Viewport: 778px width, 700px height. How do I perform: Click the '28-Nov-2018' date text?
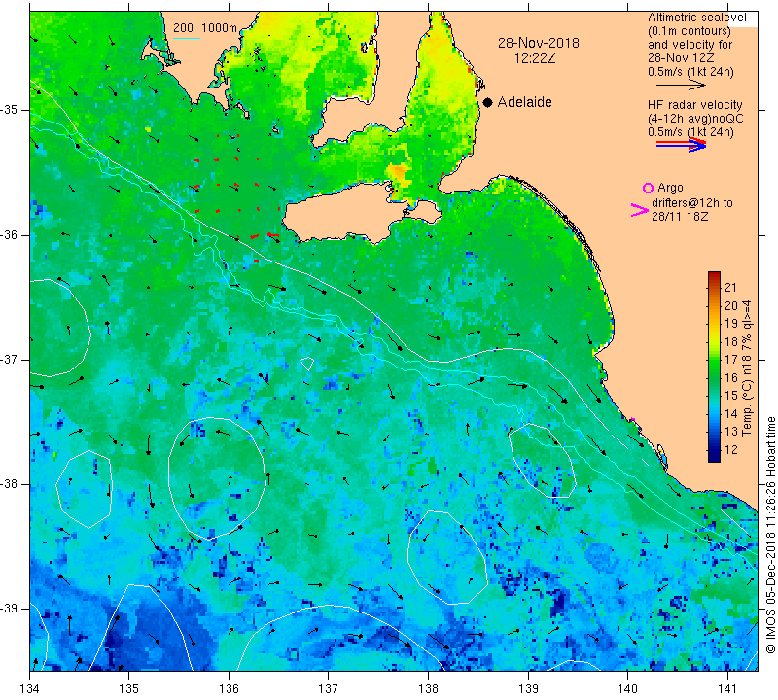coord(539,43)
